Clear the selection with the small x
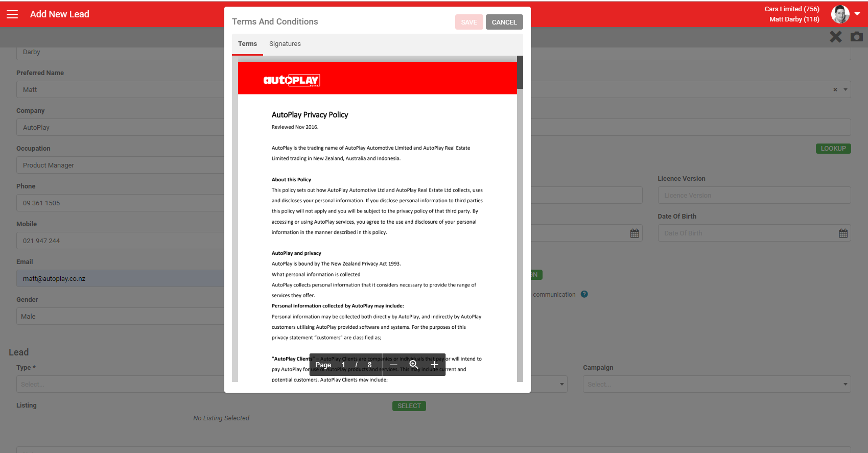This screenshot has width=868, height=453. 835,89
